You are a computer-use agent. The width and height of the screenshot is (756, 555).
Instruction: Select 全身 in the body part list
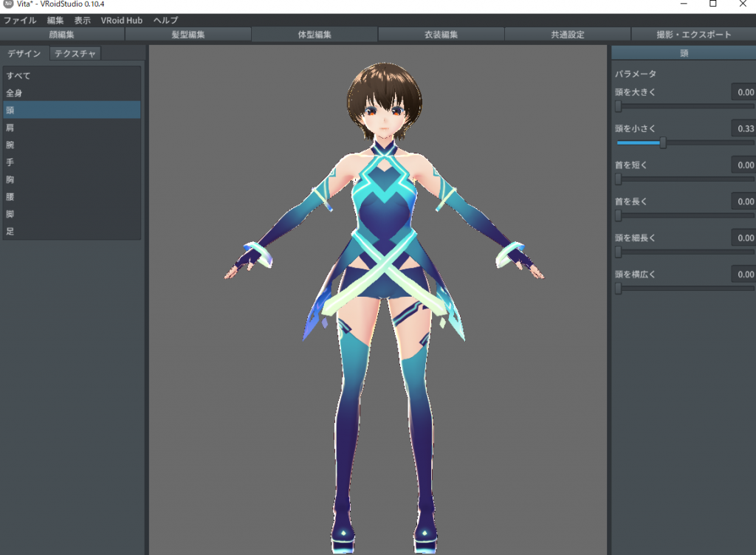[14, 93]
